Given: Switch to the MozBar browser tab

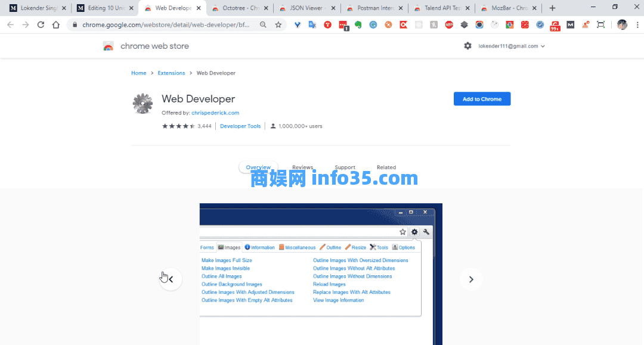Looking at the screenshot, I should click(x=509, y=8).
